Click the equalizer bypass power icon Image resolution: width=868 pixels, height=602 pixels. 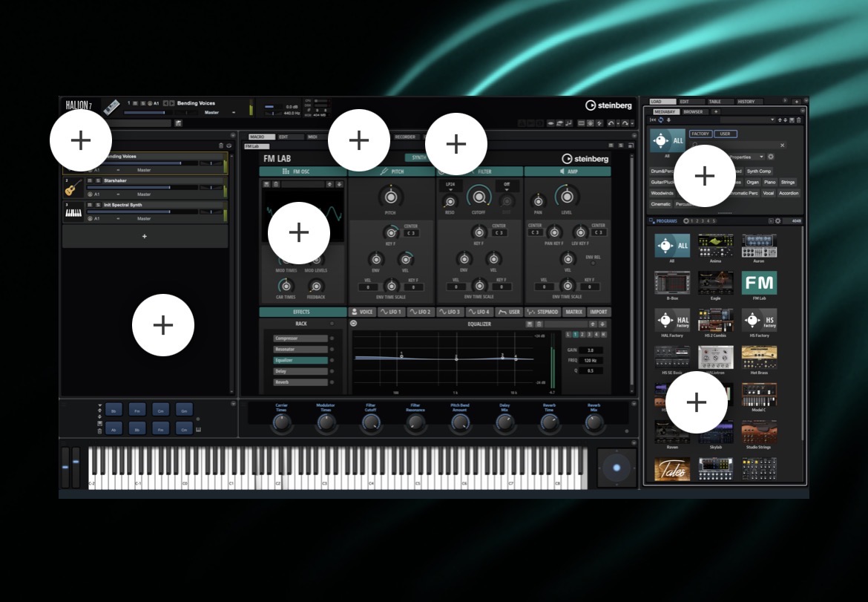pos(354,324)
